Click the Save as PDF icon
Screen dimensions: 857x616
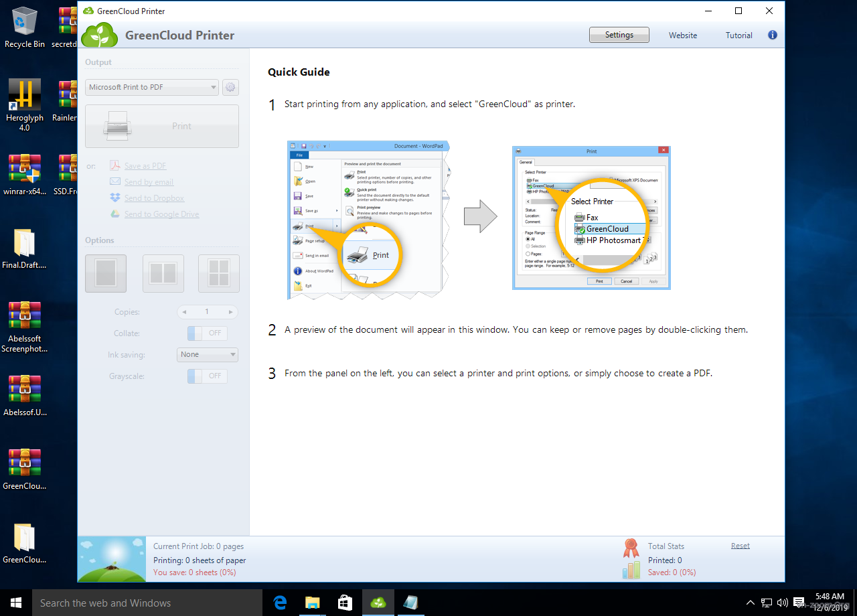pos(115,166)
